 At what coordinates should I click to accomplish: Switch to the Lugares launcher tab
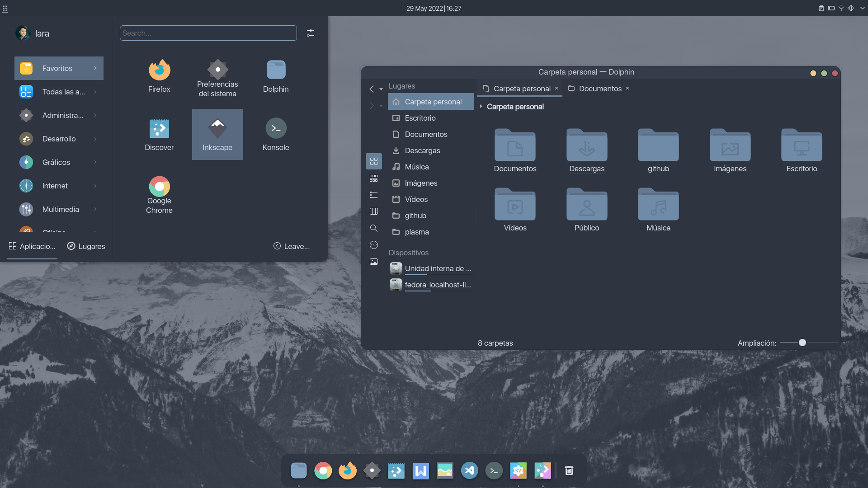(x=86, y=246)
